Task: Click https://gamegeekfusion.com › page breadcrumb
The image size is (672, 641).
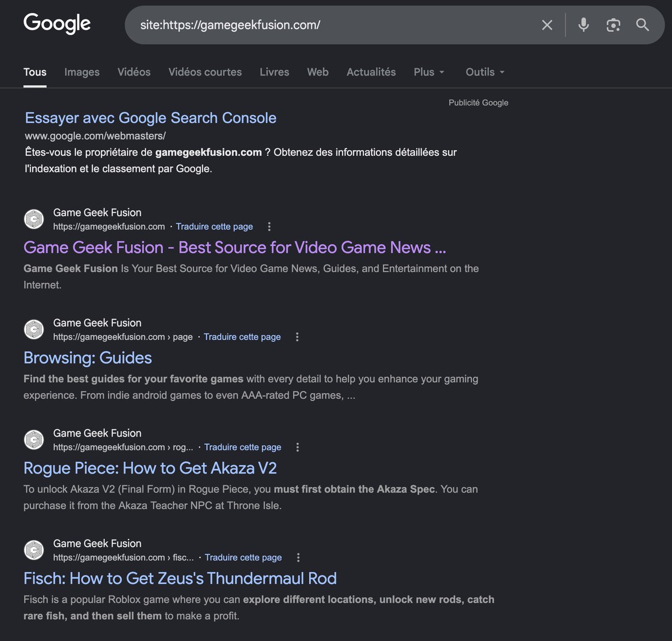Action: tap(123, 337)
